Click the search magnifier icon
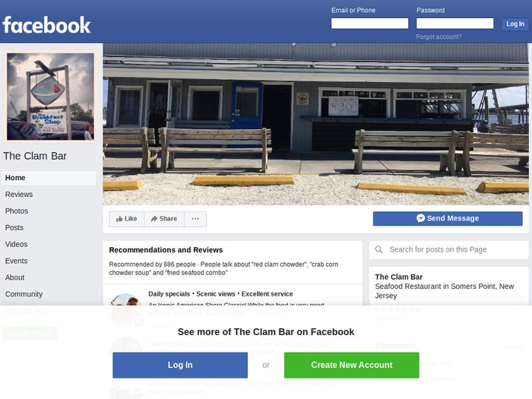The width and height of the screenshot is (532, 399). click(x=378, y=249)
